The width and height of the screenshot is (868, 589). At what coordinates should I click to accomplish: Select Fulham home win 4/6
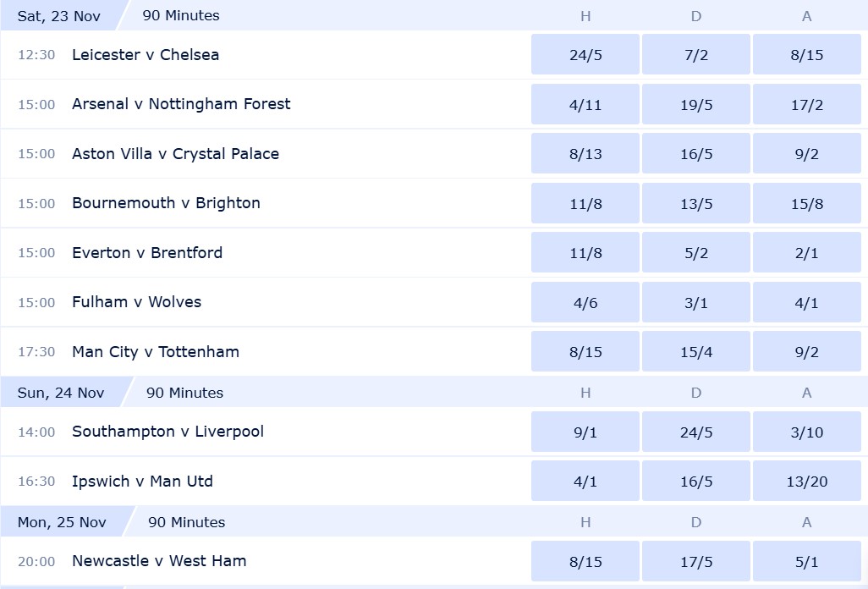tap(585, 302)
